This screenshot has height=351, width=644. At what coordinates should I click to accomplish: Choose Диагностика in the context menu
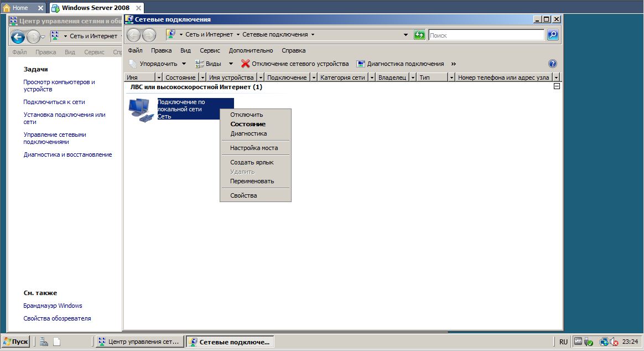pos(256,133)
